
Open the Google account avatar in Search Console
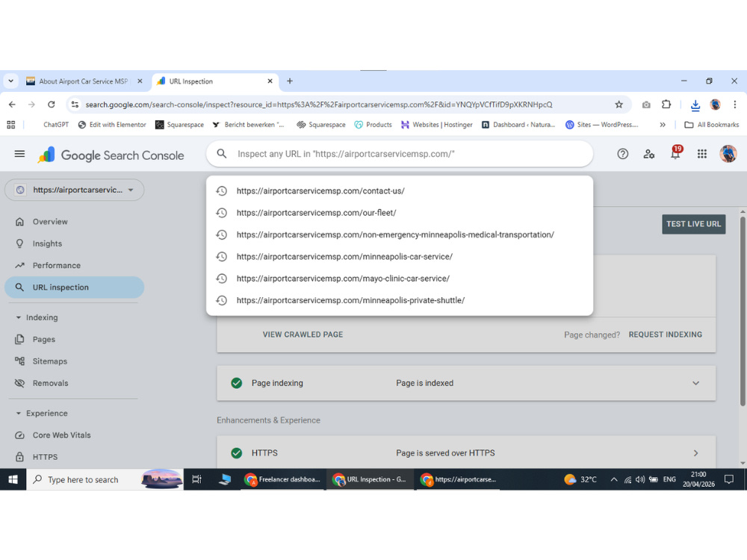(x=728, y=154)
